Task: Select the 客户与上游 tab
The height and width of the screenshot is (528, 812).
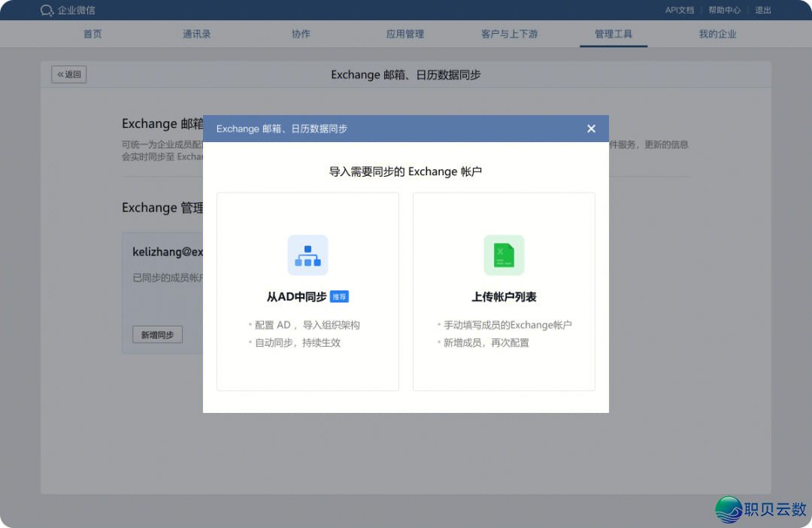Action: point(509,33)
